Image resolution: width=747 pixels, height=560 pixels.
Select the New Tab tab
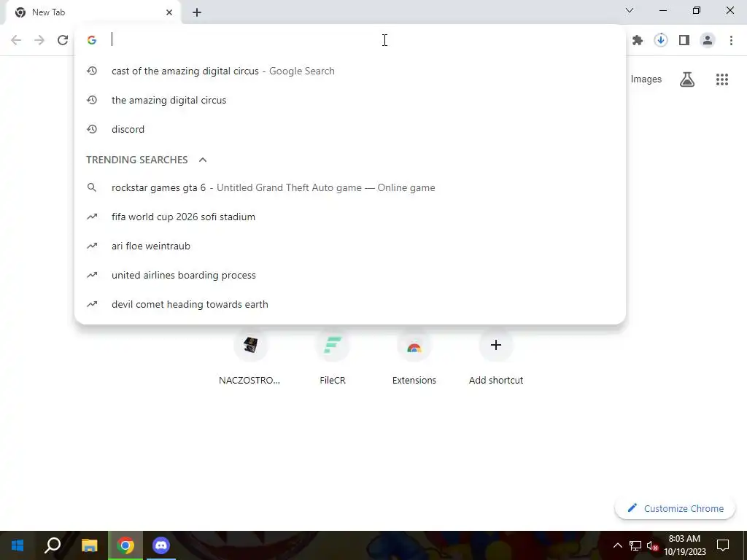click(93, 12)
